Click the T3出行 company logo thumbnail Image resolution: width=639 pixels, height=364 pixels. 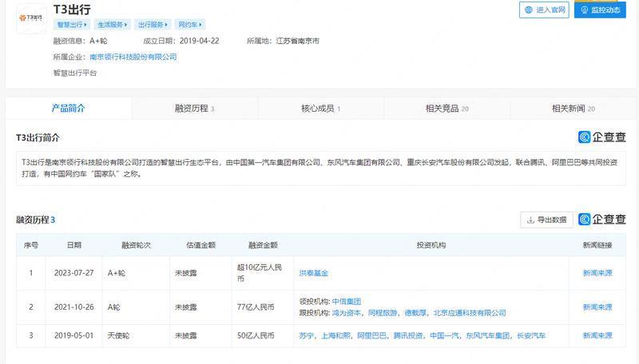point(31,18)
